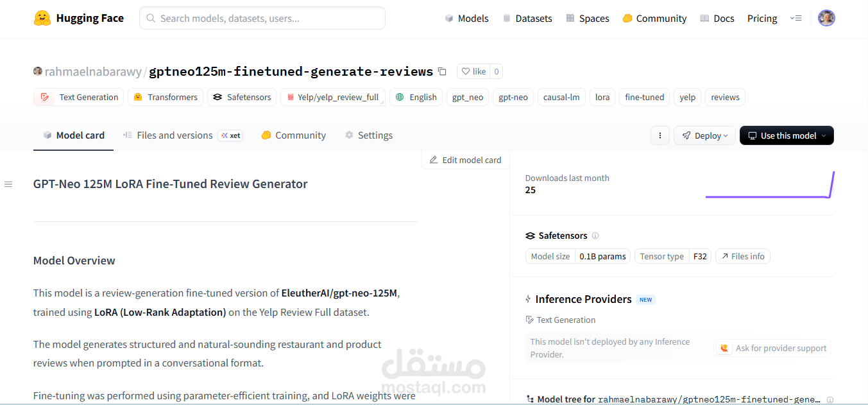
Task: Click the Text Generation pipeline tag
Action: click(78, 97)
